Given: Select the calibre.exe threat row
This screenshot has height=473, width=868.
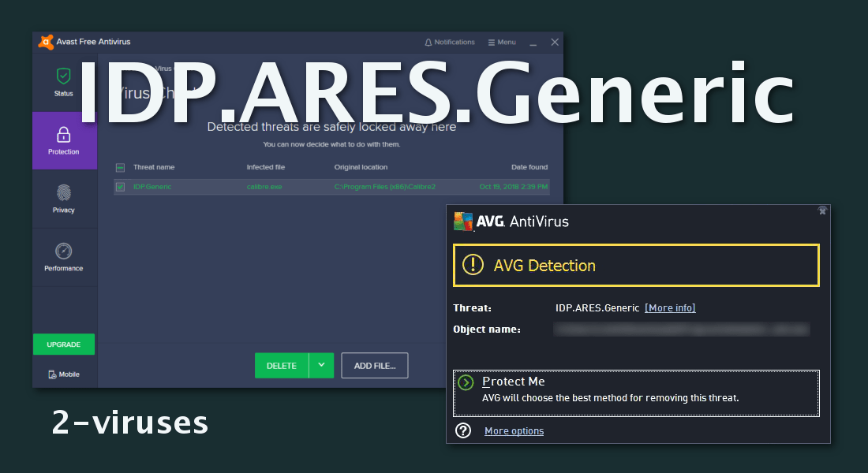Looking at the screenshot, I should (331, 187).
